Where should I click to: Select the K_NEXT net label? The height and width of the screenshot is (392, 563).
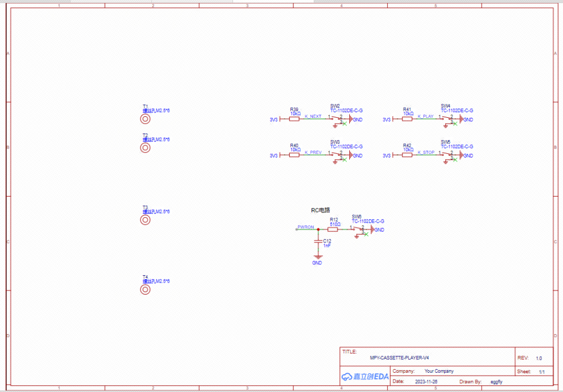(313, 116)
